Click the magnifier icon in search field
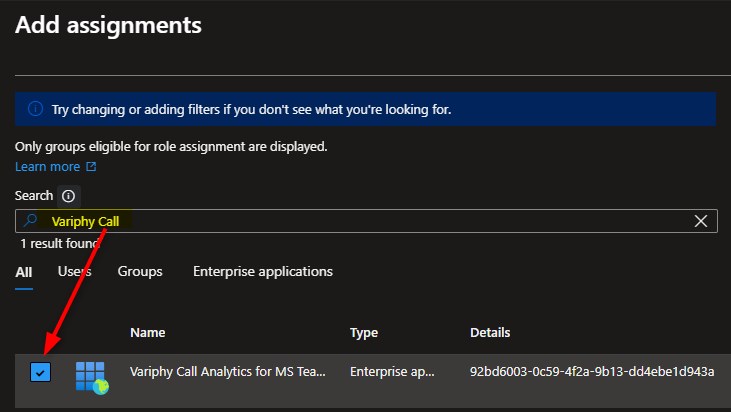This screenshot has width=731, height=412. coord(30,220)
